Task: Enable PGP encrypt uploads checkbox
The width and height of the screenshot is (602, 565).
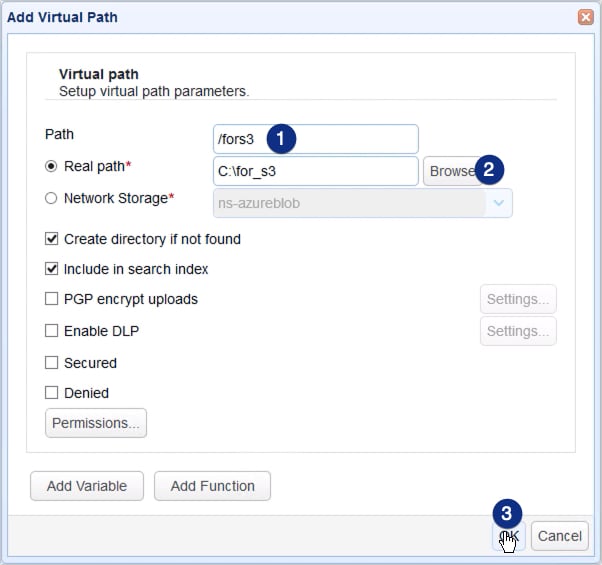Action: tap(52, 299)
